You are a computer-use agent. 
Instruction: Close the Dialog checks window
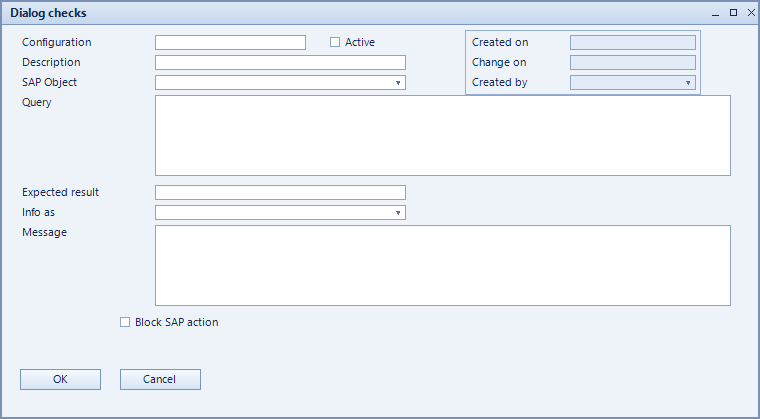tap(751, 13)
